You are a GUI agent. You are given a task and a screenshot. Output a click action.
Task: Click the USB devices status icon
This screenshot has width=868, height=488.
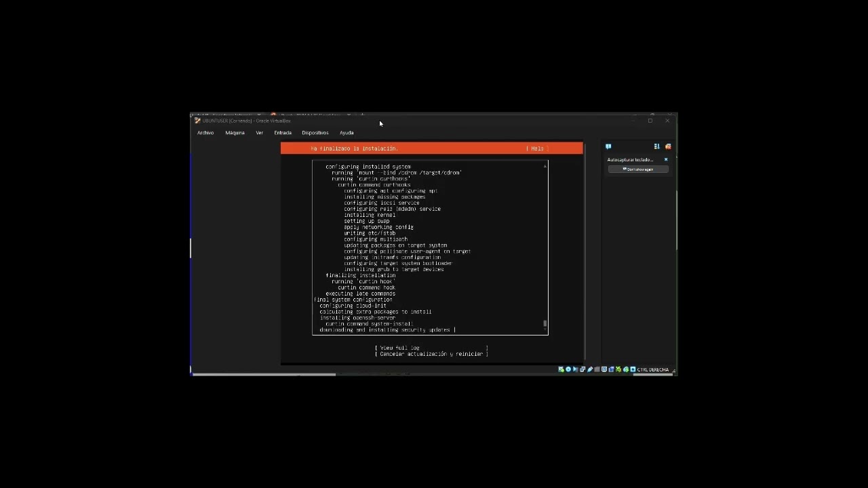coord(590,369)
